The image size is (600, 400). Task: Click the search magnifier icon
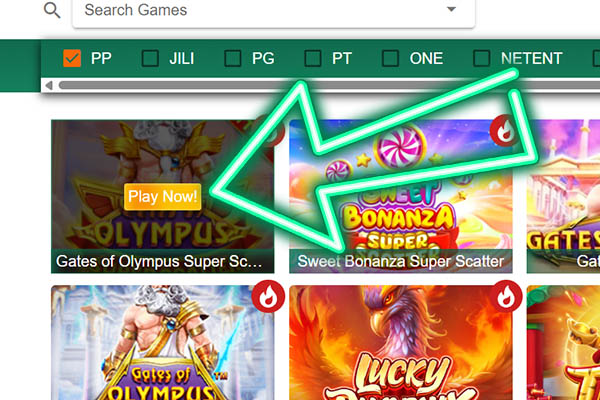[x=52, y=10]
